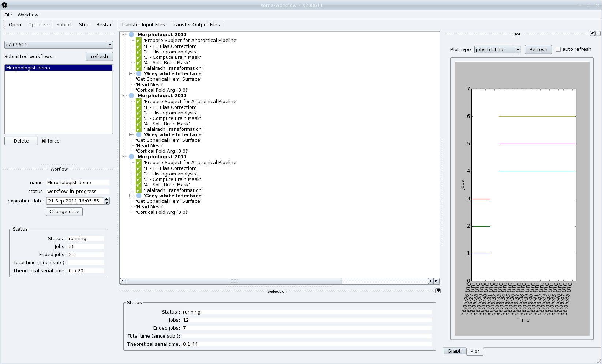
Task: Click the float icon on the Selection panel header
Action: click(438, 291)
